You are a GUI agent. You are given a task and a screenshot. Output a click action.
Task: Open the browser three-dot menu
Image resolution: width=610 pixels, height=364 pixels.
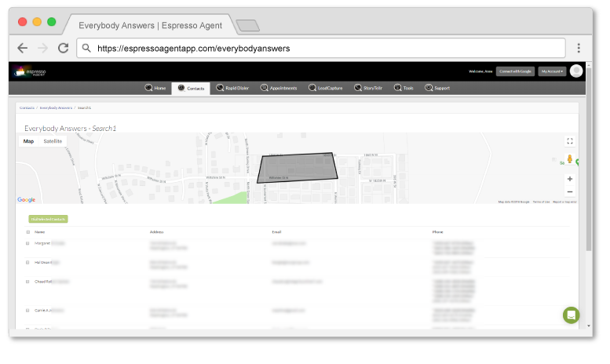[579, 48]
